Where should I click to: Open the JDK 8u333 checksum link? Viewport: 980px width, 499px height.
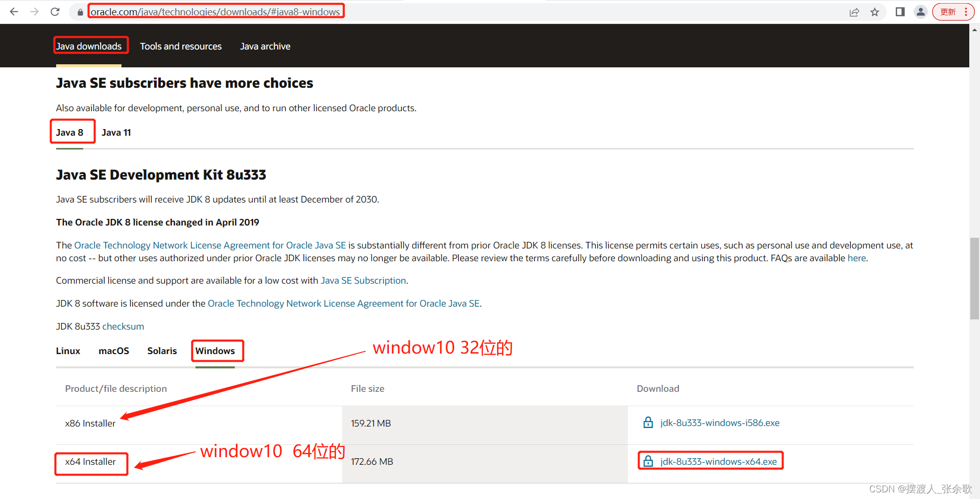coord(123,327)
